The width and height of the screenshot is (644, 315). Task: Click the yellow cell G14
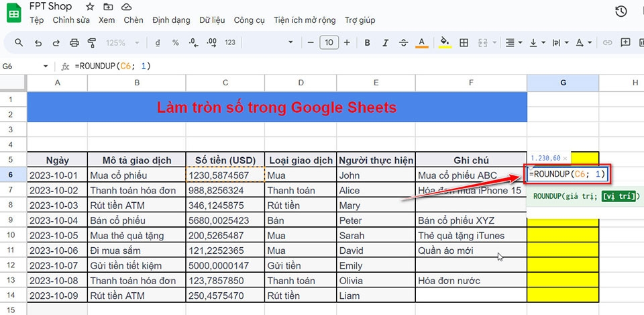tap(563, 296)
